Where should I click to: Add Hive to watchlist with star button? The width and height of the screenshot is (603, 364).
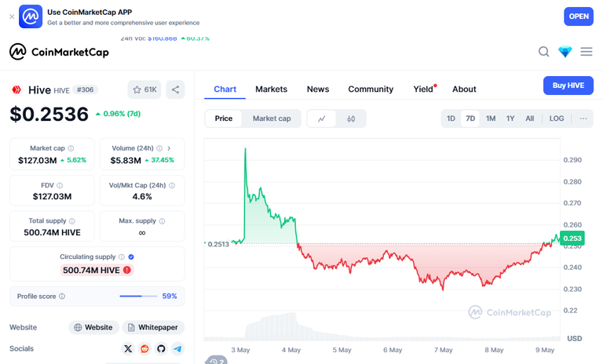coord(144,89)
